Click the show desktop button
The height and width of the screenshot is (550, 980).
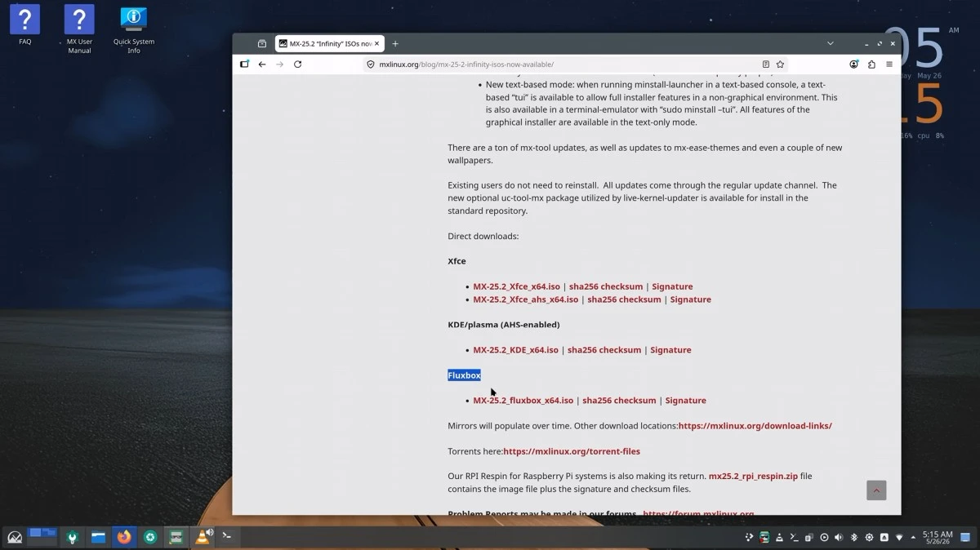(x=965, y=537)
